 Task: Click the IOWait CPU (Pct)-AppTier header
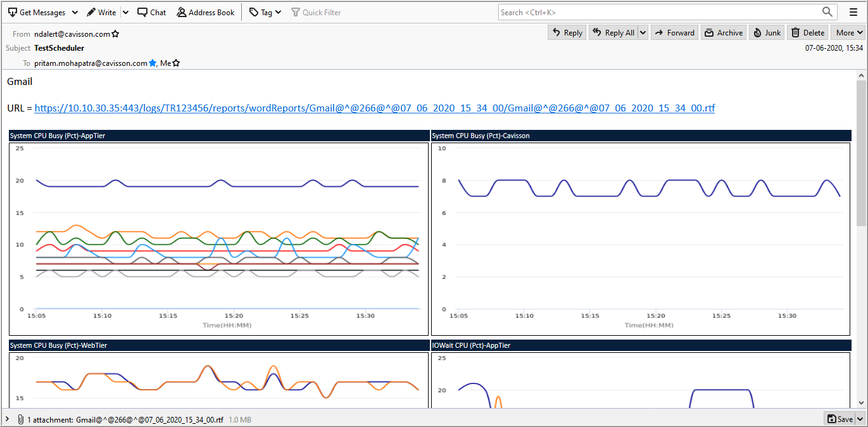click(x=641, y=345)
